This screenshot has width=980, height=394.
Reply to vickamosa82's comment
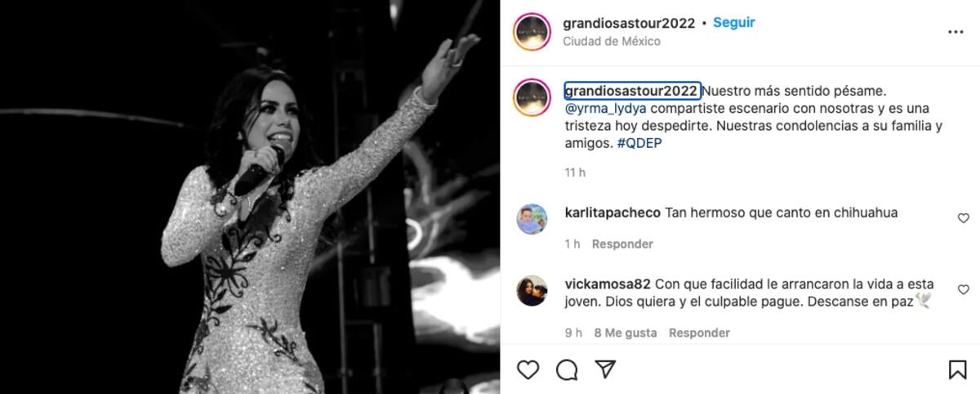[x=699, y=333]
